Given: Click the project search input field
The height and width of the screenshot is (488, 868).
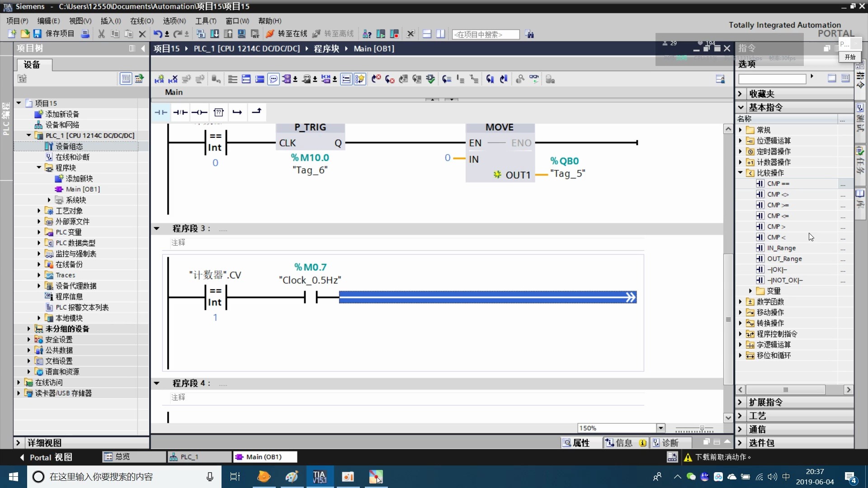Looking at the screenshot, I should pos(485,34).
